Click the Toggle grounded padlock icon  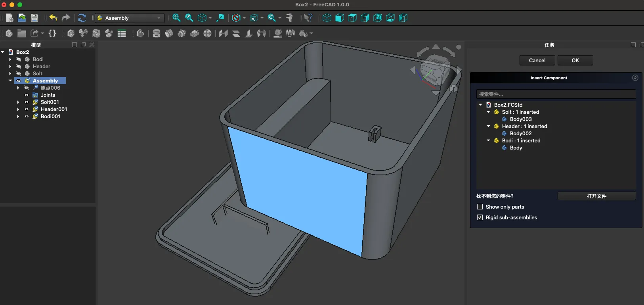[x=140, y=34]
